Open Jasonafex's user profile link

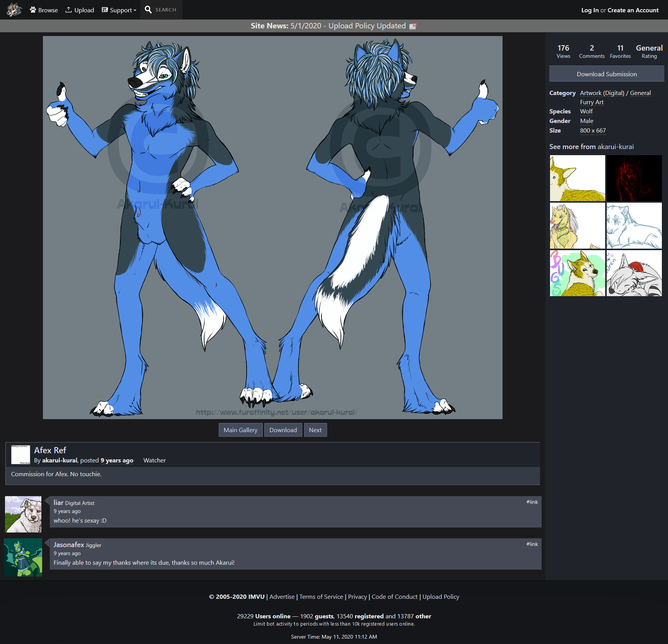[x=69, y=545]
